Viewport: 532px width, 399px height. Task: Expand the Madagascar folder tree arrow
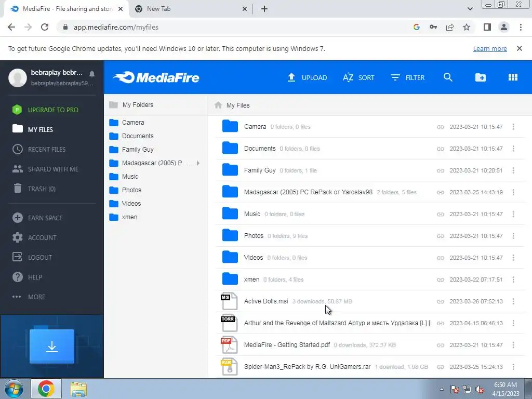[x=198, y=163]
